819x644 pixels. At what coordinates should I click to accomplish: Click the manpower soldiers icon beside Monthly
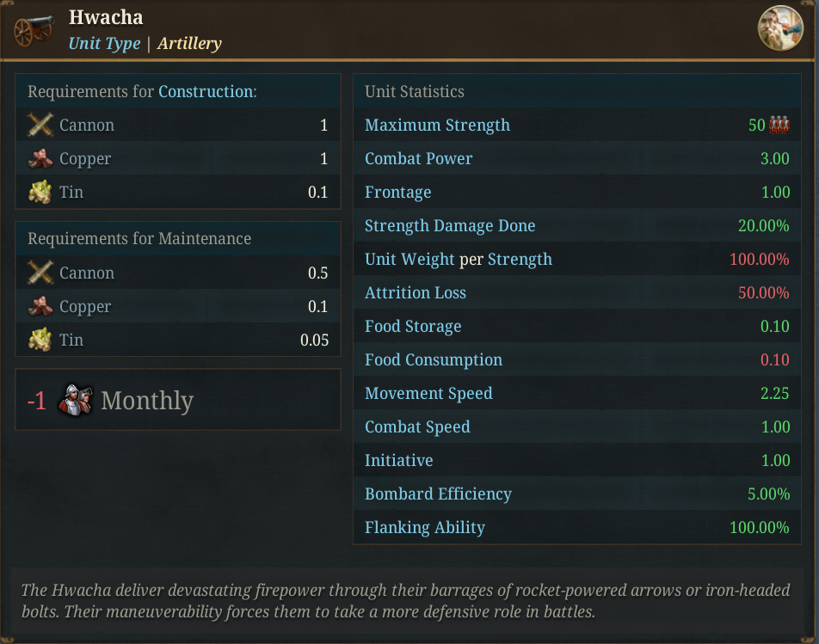coord(75,401)
